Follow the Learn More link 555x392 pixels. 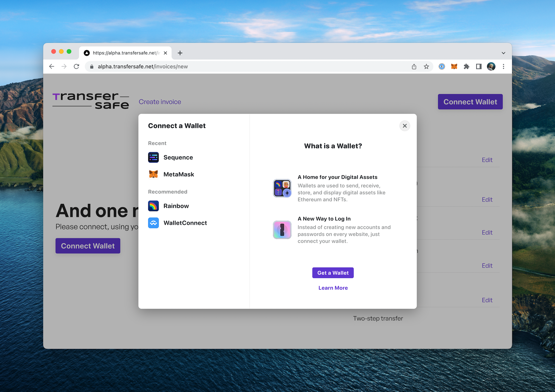(x=333, y=288)
